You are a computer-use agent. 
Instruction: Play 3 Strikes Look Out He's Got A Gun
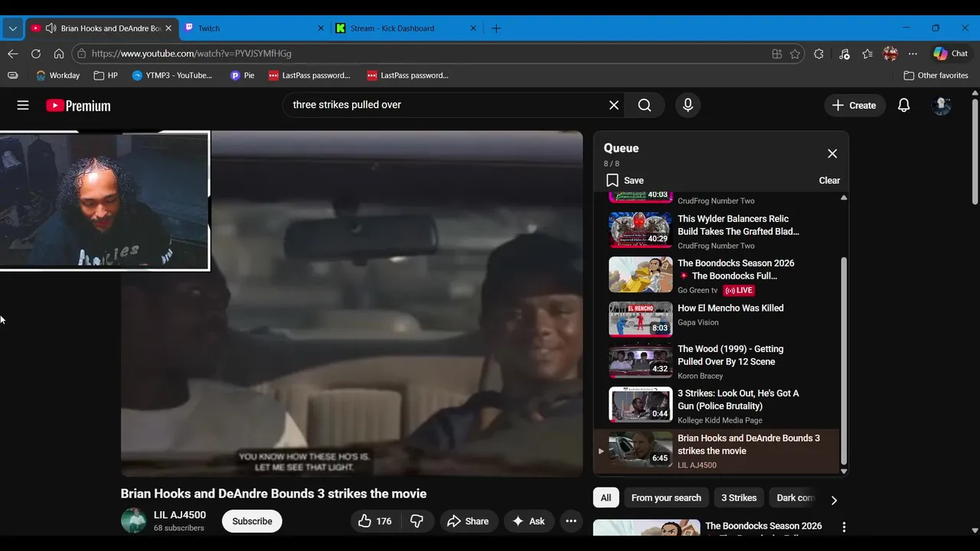[x=716, y=406]
